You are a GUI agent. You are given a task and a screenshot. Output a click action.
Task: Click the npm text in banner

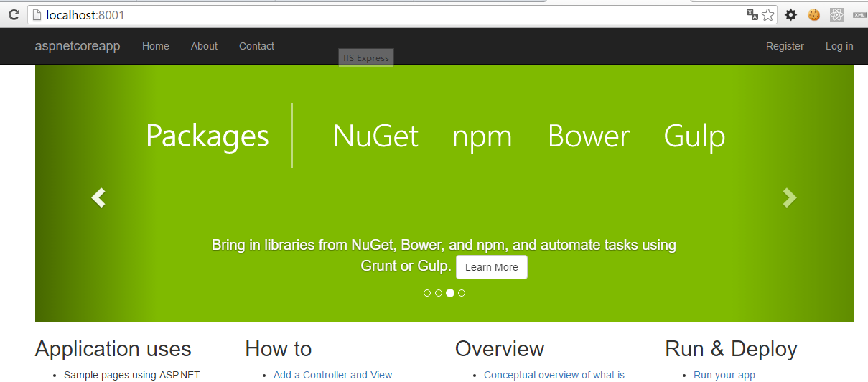(482, 138)
